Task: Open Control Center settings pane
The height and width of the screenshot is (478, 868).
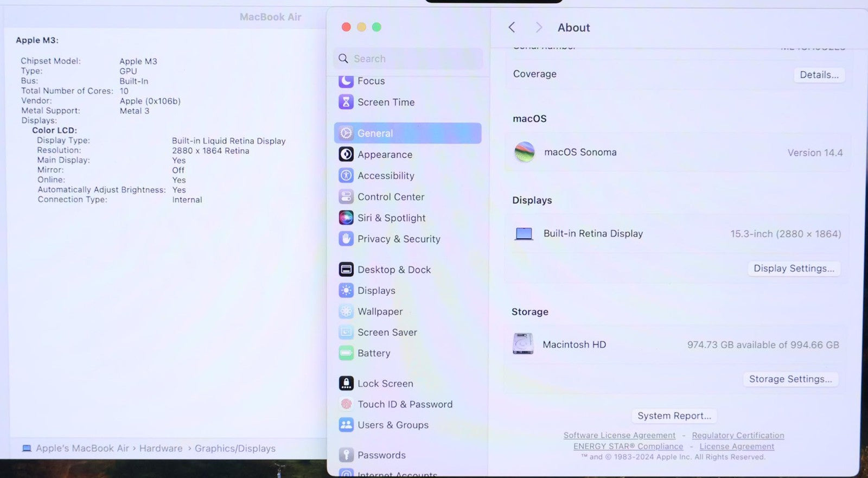Action: point(391,197)
